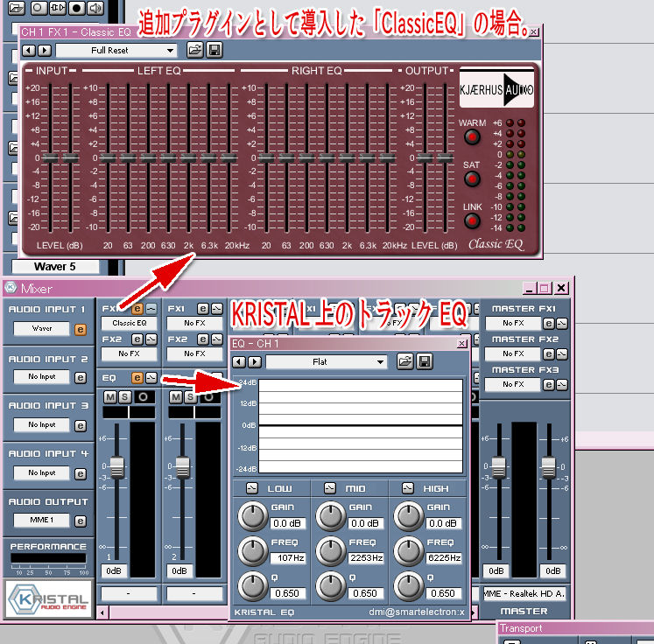The height and width of the screenshot is (644, 654).
Task: Toggle bypass for Master FX2
Action: (x=562, y=353)
